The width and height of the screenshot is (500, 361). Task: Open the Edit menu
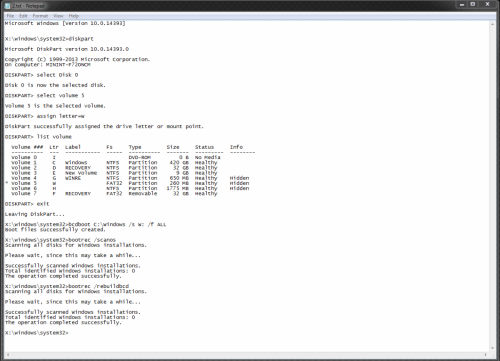pos(23,16)
